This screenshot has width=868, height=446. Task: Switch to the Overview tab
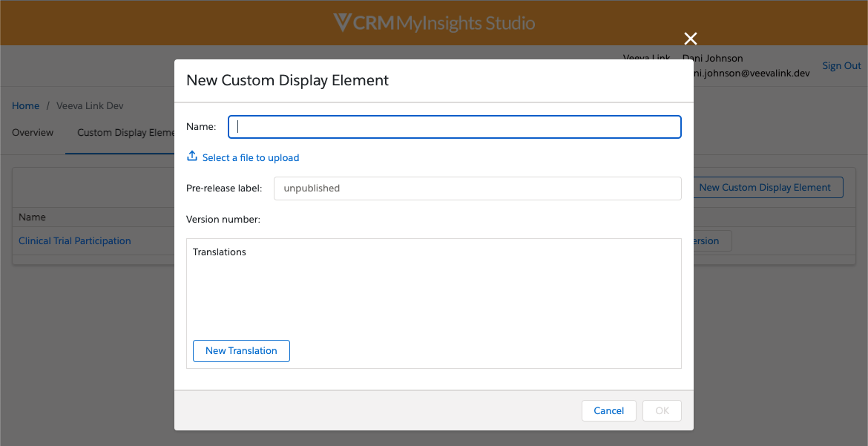point(33,133)
